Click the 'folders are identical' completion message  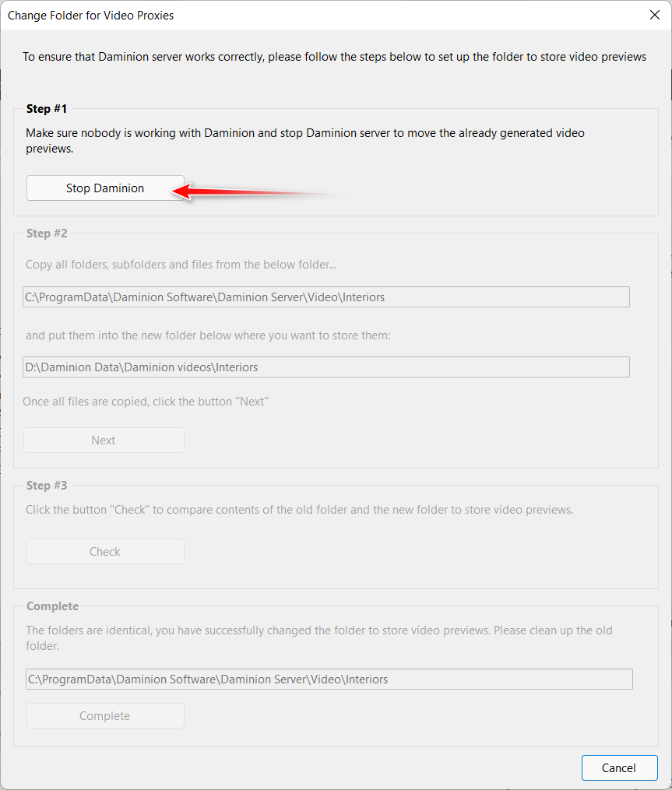pos(319,638)
